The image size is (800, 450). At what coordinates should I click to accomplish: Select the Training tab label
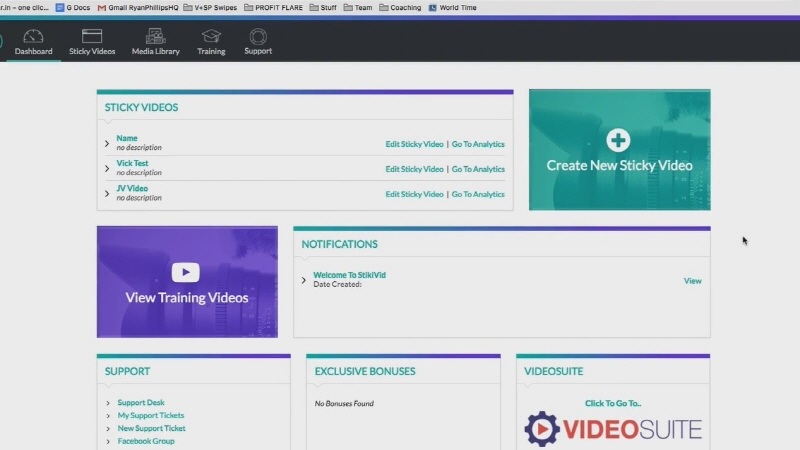point(211,51)
